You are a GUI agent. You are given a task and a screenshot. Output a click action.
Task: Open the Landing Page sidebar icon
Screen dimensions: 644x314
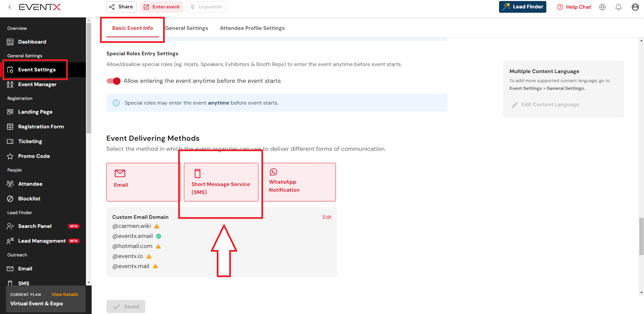10,112
